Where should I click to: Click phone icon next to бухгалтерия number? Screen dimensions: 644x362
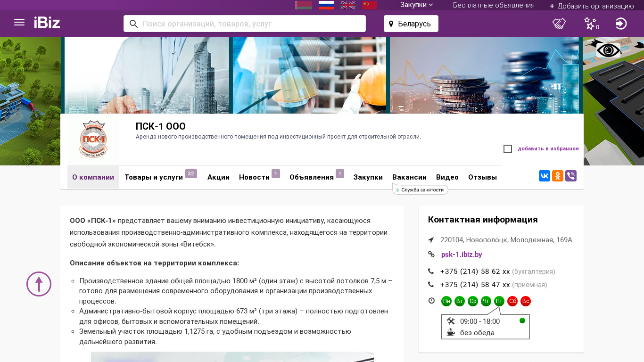431,271
